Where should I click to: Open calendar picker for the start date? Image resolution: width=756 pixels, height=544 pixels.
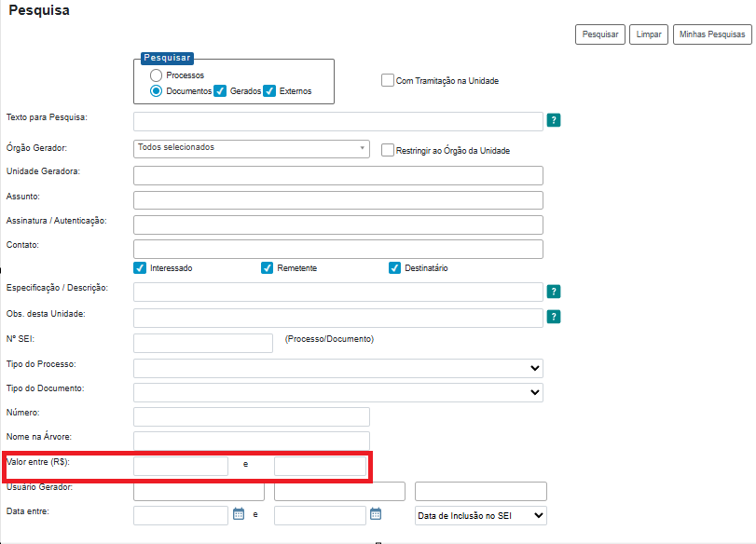pos(239,513)
